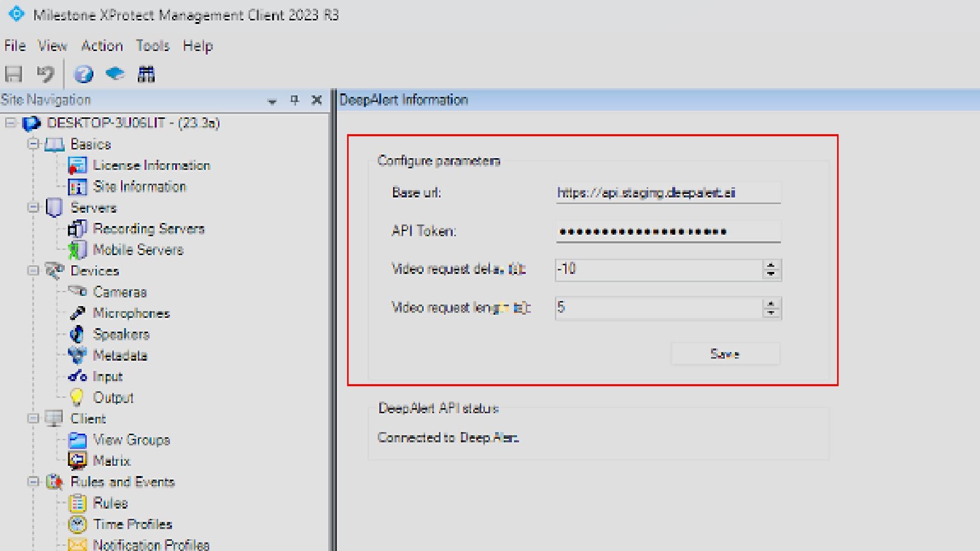Image resolution: width=980 pixels, height=551 pixels.
Task: Open Site Navigation panel options dropdown arrow
Action: 272,102
